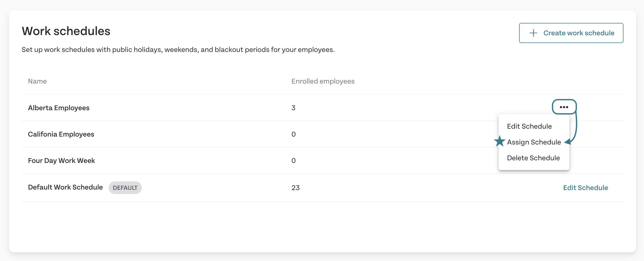Click the Enrolled employees column header
Viewport: 644px width, 261px height.
[x=323, y=81]
